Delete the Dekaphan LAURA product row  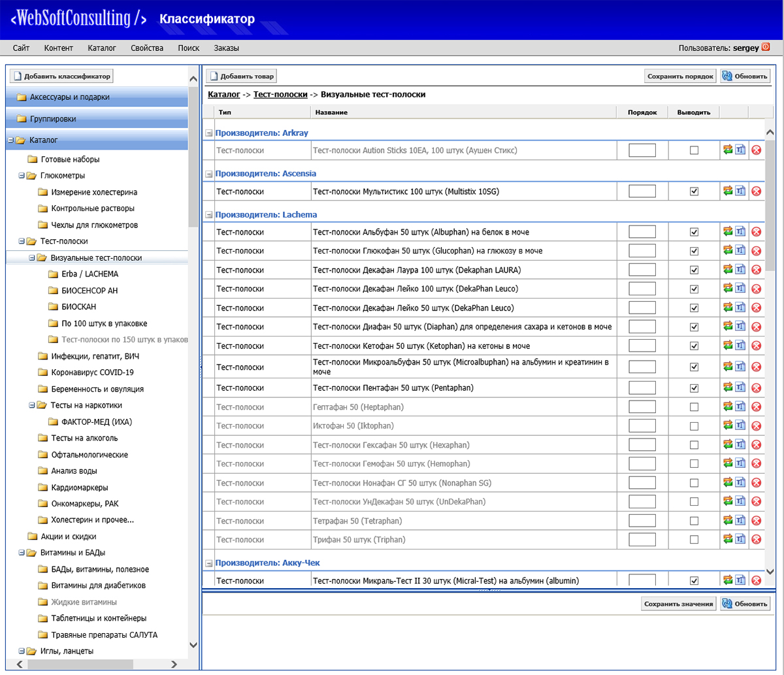[x=757, y=269]
